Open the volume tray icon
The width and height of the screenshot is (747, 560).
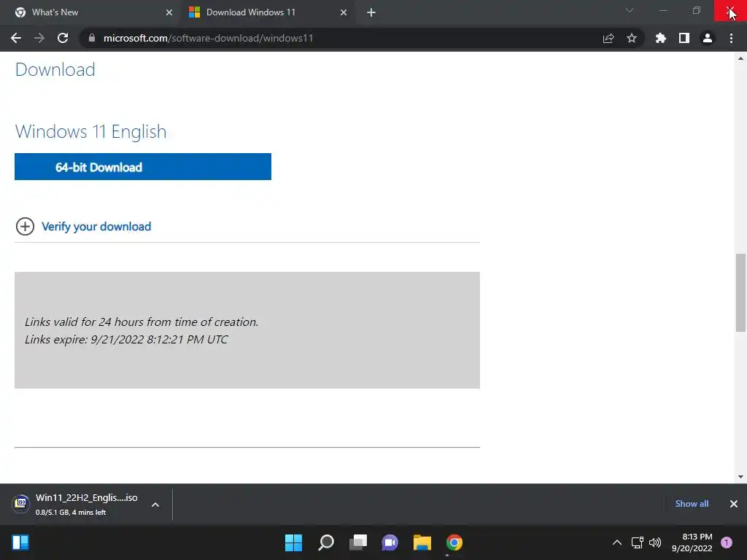tap(655, 542)
